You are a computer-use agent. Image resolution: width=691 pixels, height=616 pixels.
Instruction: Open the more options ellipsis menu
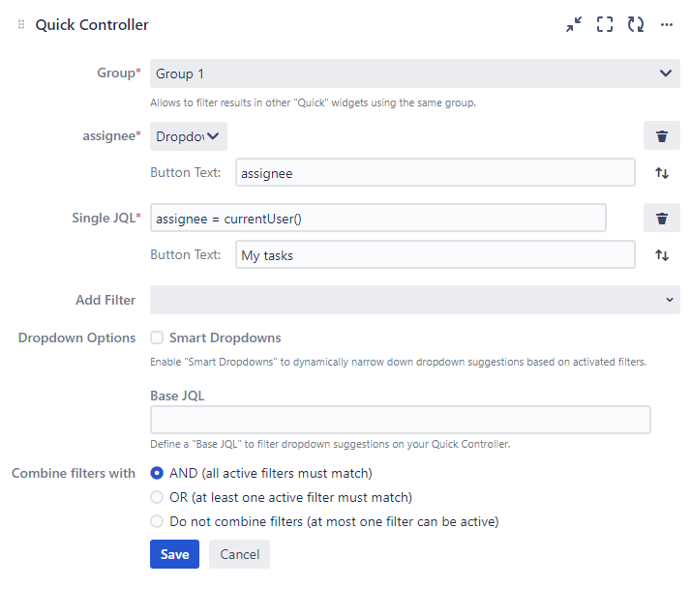tap(667, 25)
